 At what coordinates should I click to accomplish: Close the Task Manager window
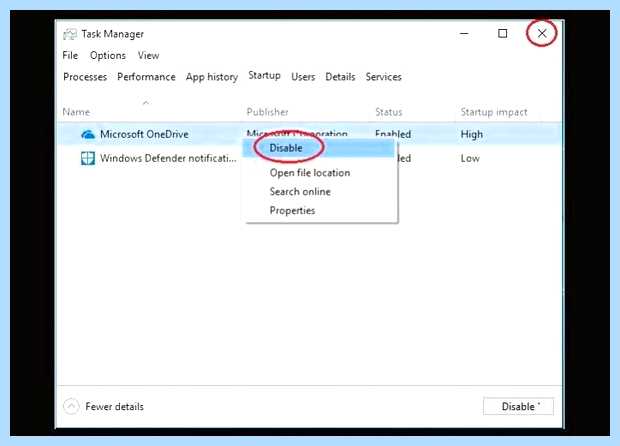pos(542,33)
